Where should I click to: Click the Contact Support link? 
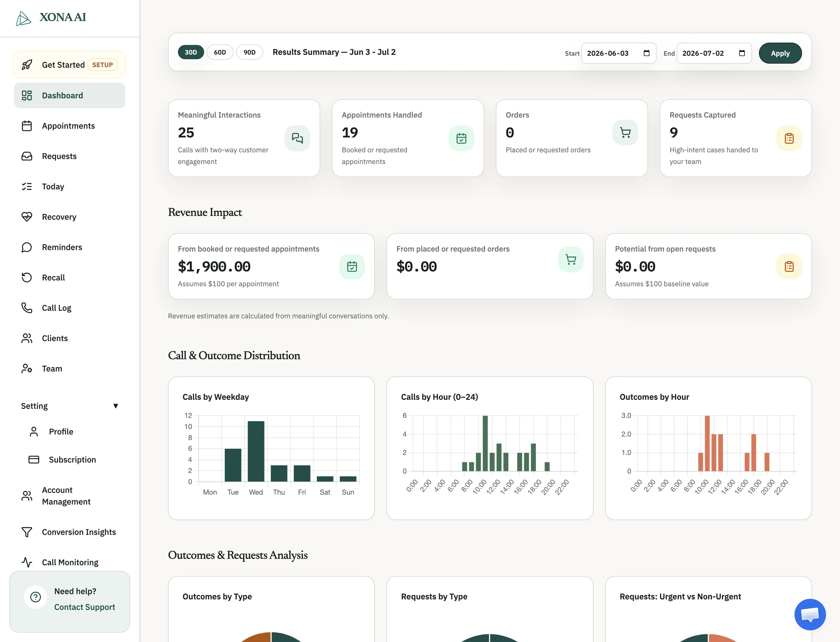point(84,607)
